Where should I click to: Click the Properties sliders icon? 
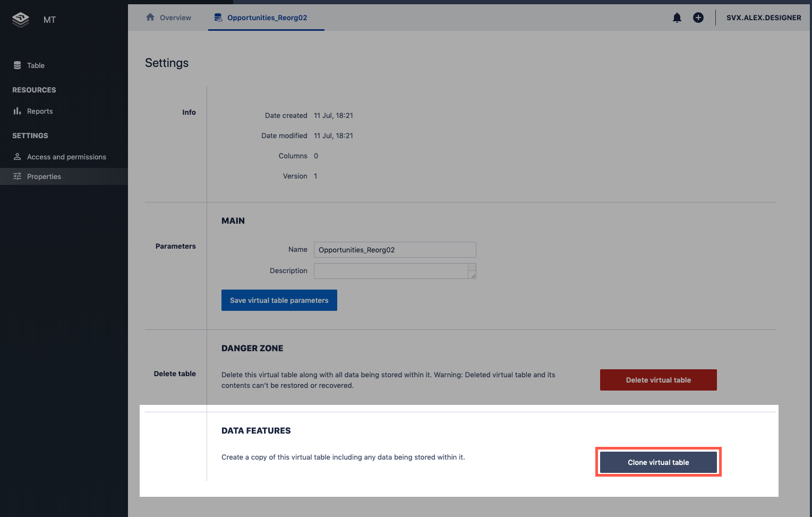[x=18, y=176]
